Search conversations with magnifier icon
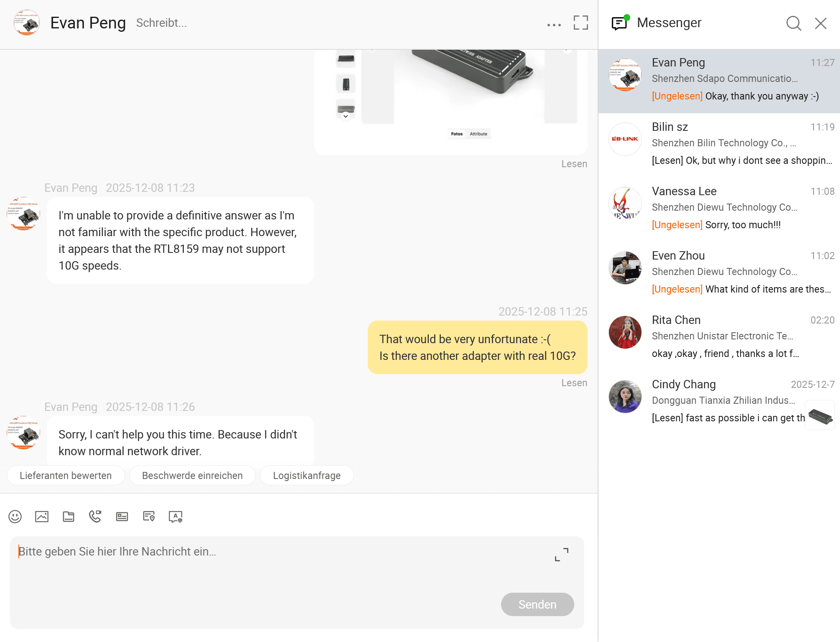This screenshot has height=642, width=840. 793,23
